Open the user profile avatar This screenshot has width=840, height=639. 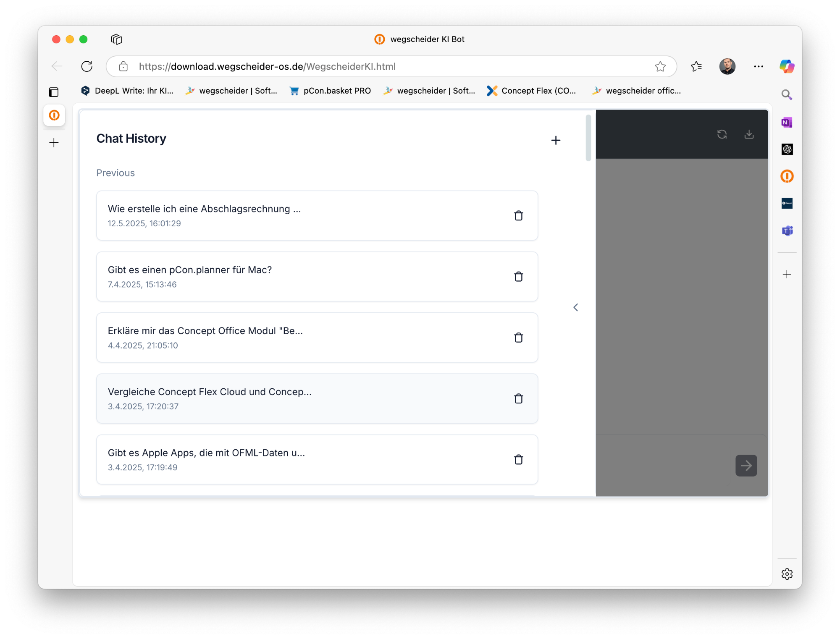(727, 66)
